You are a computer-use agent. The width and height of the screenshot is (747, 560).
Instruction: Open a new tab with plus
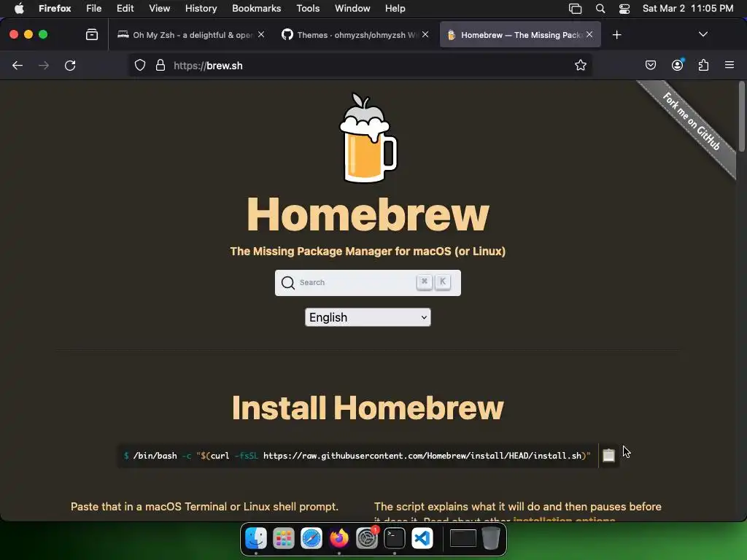(x=617, y=35)
